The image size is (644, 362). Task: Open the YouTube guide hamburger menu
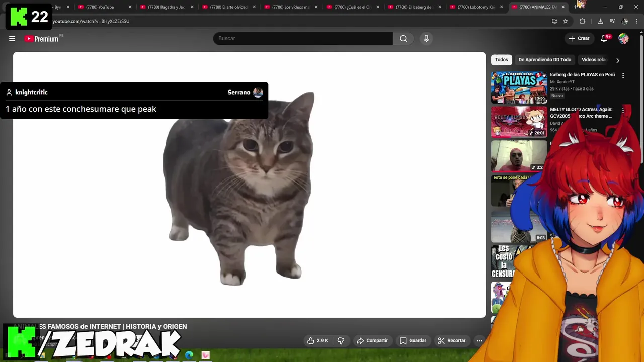coord(12,39)
